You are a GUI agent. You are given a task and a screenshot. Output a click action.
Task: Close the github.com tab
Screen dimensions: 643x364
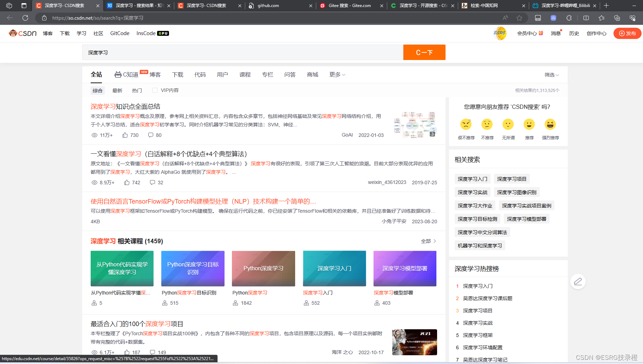coord(310,6)
